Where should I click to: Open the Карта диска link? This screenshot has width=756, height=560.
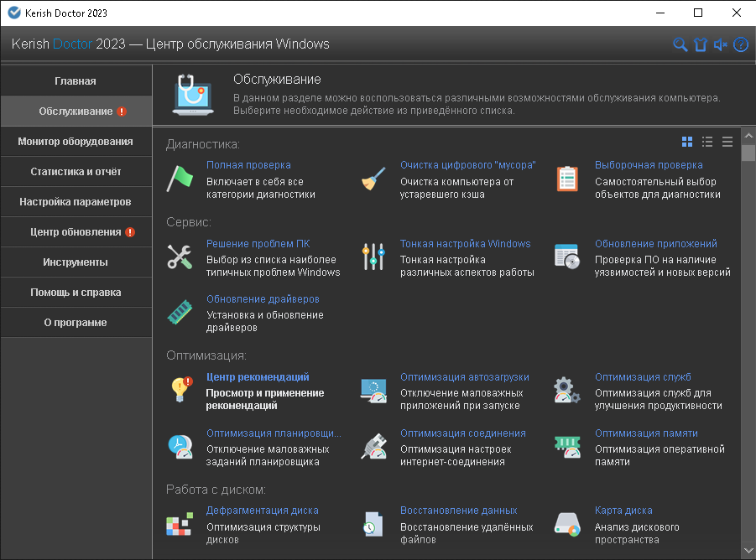(x=623, y=511)
